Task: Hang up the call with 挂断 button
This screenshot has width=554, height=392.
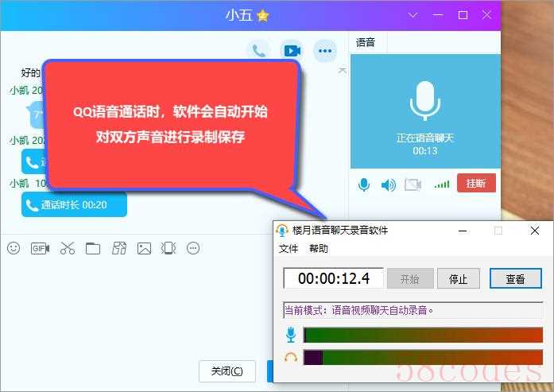Action: pos(476,183)
